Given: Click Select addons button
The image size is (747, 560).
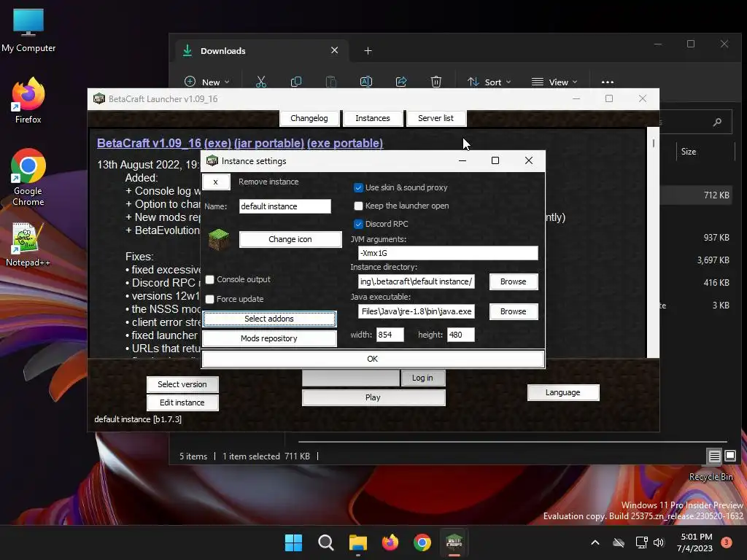Looking at the screenshot, I should click(269, 319).
